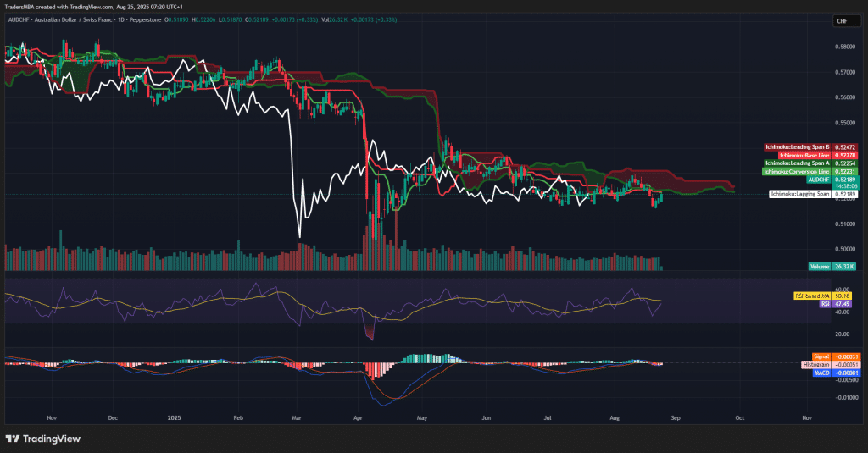Click the AUDCHF price label on axis

pyautogui.click(x=817, y=180)
